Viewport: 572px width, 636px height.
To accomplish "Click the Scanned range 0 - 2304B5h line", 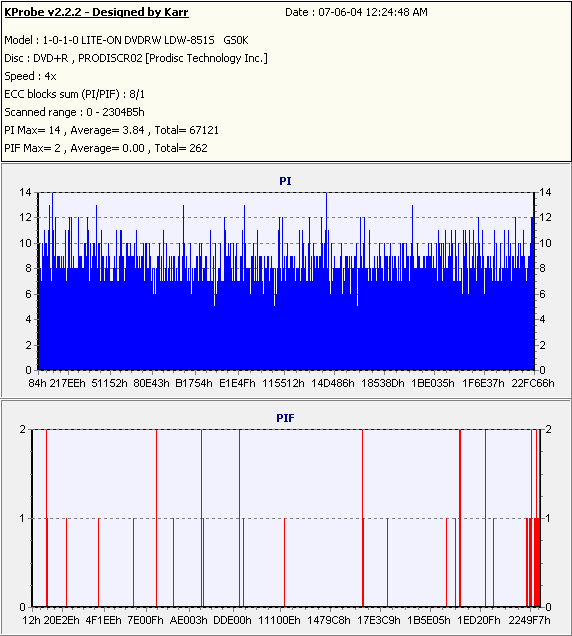I will tap(75, 112).
